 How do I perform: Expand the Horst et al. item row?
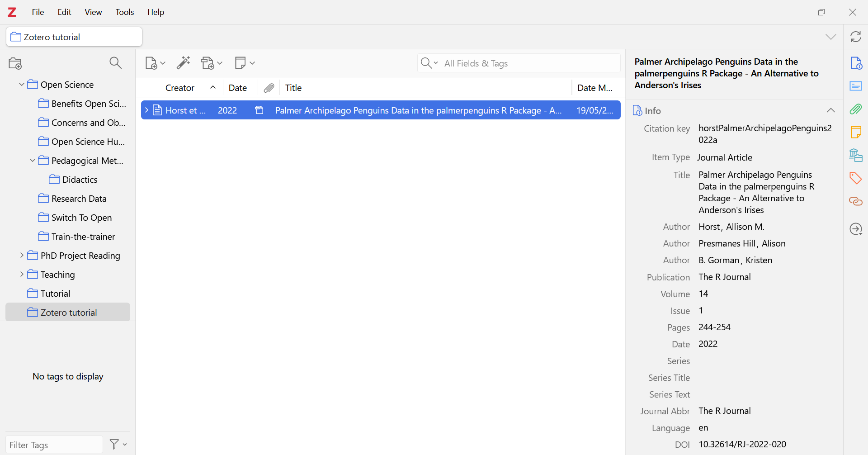(146, 110)
